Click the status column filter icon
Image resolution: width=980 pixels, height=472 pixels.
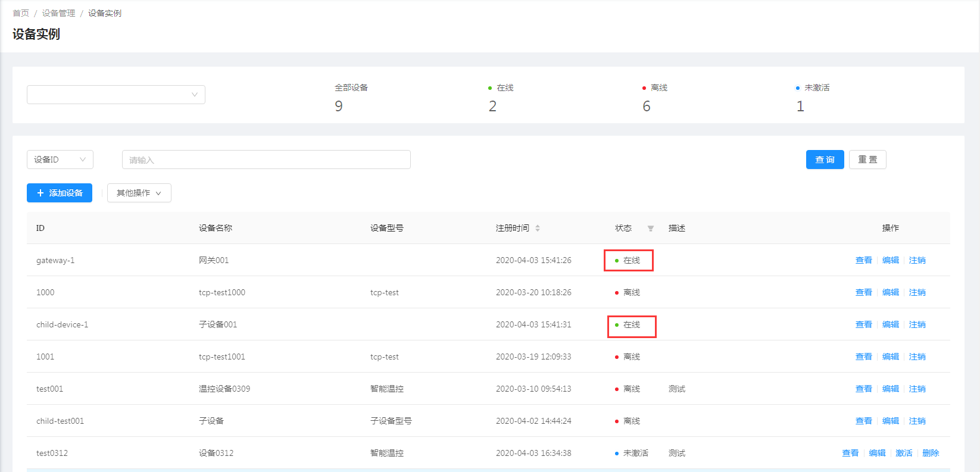tap(650, 229)
